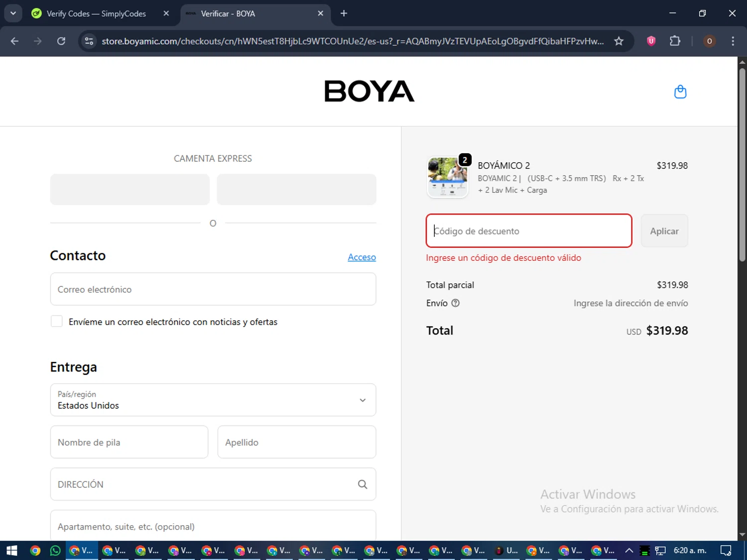Screen dimensions: 747x560
Task: Click the Total parcial label
Action: [450, 285]
